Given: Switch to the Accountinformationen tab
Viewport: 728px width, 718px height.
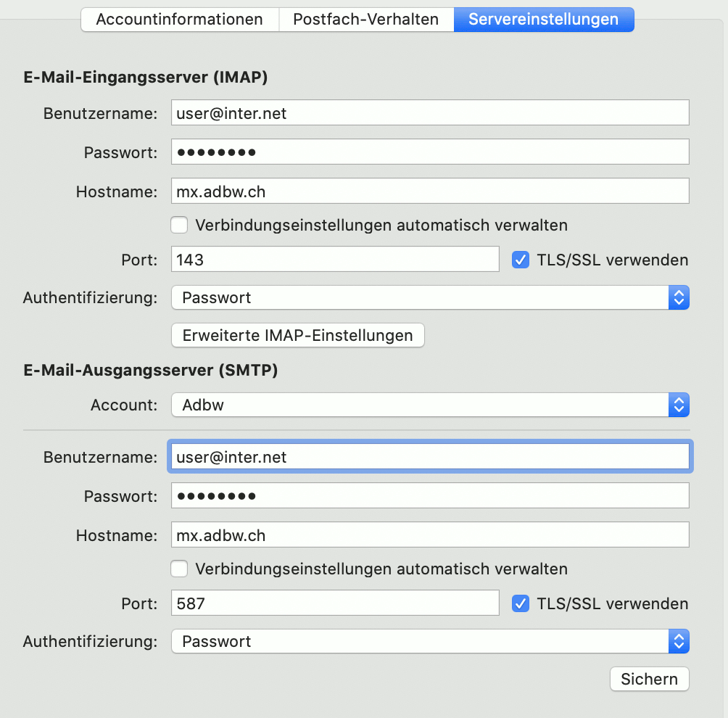Looking at the screenshot, I should pos(180,20).
